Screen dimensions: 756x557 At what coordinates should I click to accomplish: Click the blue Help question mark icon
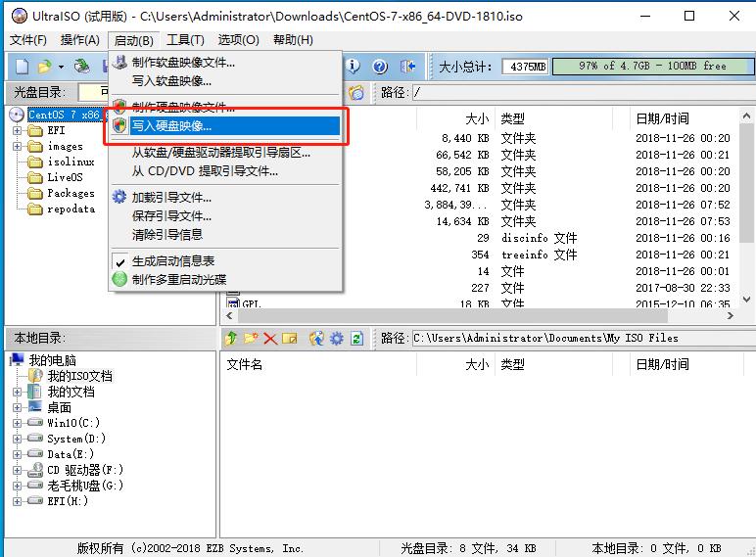(x=380, y=66)
